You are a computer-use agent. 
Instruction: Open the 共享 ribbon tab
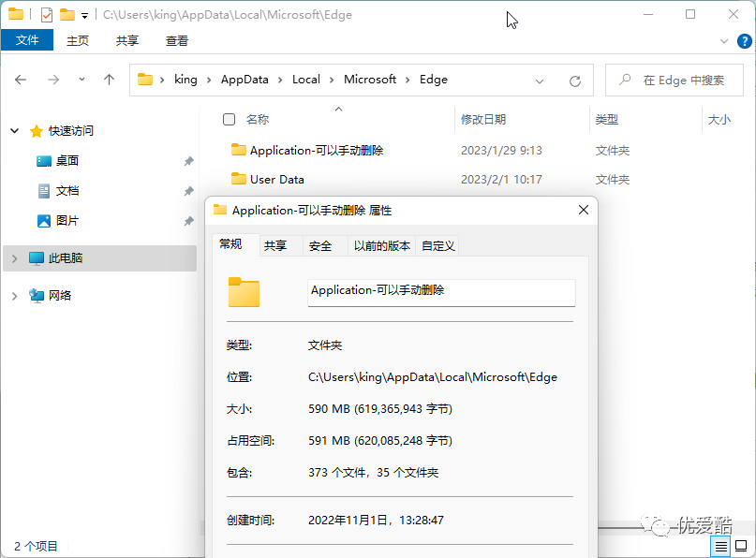tap(127, 40)
